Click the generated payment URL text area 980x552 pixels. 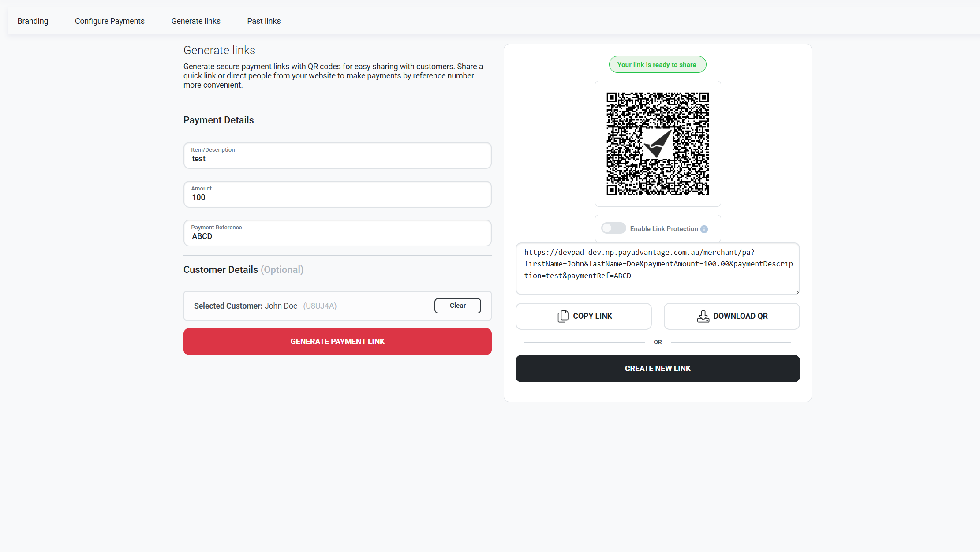tap(658, 269)
